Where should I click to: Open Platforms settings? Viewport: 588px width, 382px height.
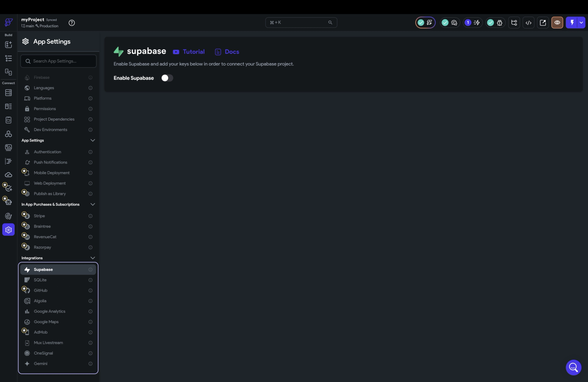coord(58,98)
